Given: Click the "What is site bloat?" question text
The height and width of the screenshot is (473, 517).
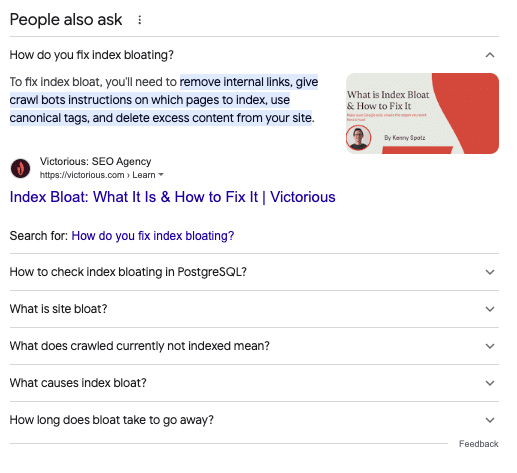Looking at the screenshot, I should pos(58,309).
